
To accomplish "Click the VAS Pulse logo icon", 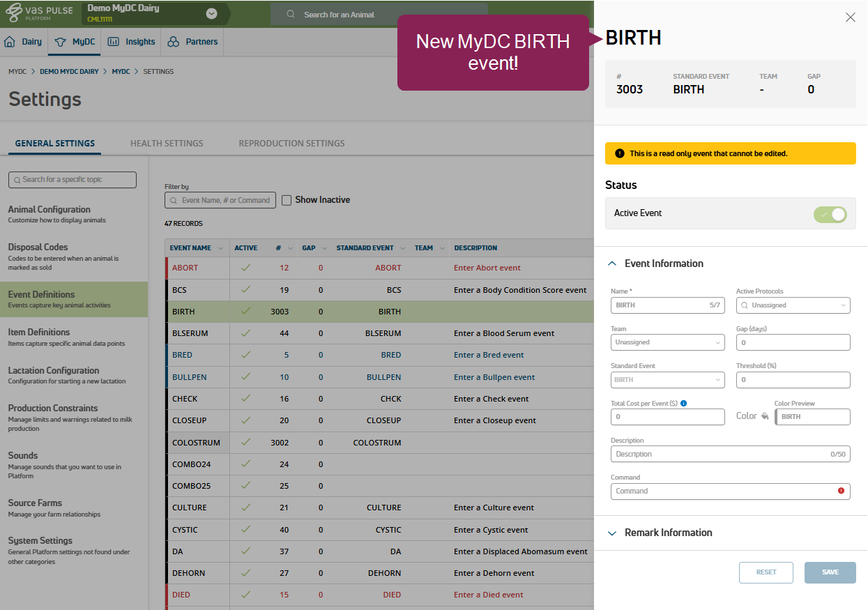I will click(15, 14).
